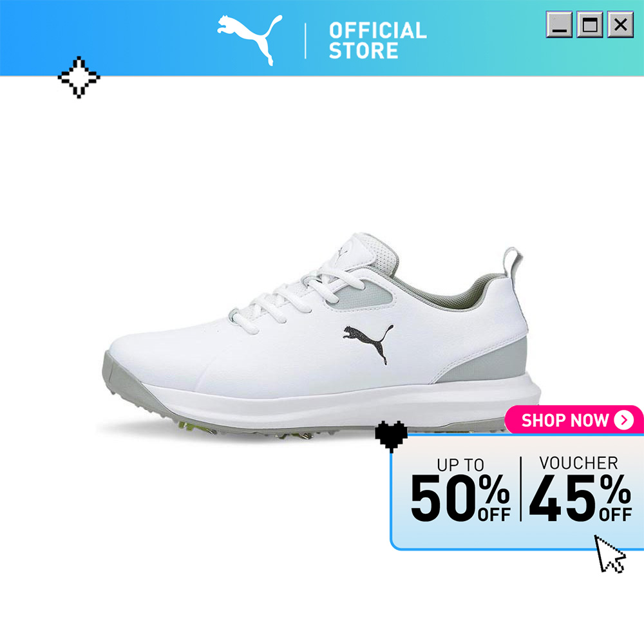644x644 pixels.
Task: Click the black Puma logo on shoe
Action: (x=368, y=343)
